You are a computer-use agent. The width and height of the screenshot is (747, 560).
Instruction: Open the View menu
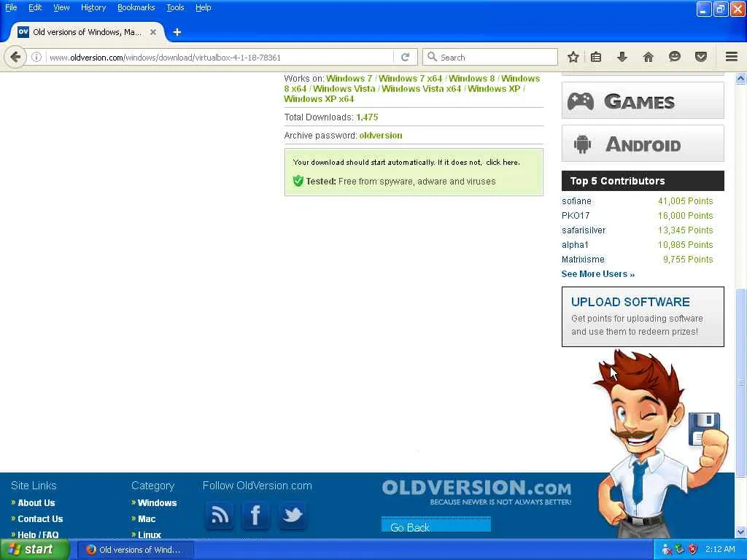[x=61, y=7]
